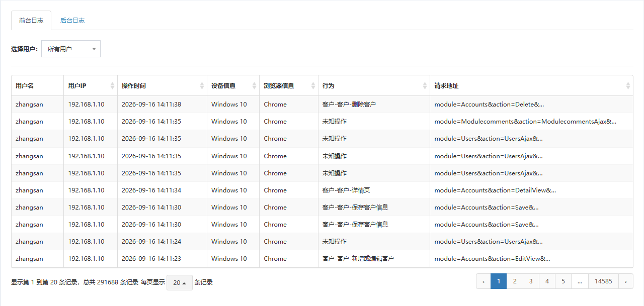644x306 pixels.
Task: Go to the next page arrow
Action: tap(626, 281)
